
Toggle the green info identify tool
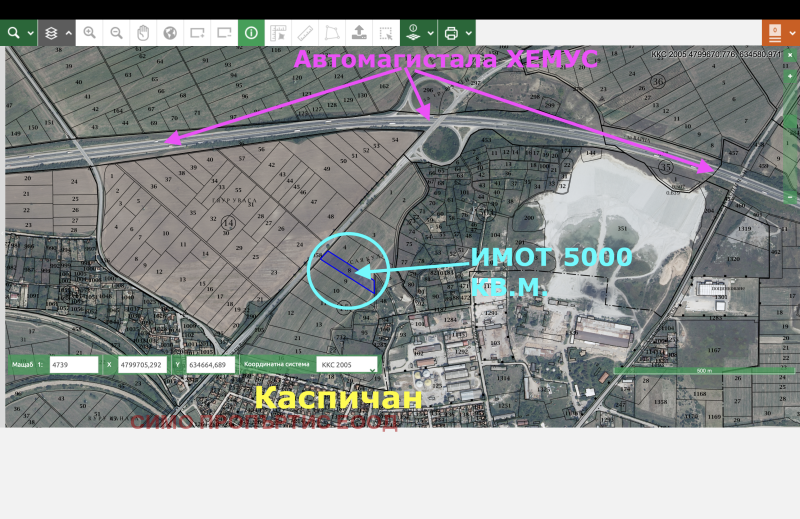click(x=251, y=32)
